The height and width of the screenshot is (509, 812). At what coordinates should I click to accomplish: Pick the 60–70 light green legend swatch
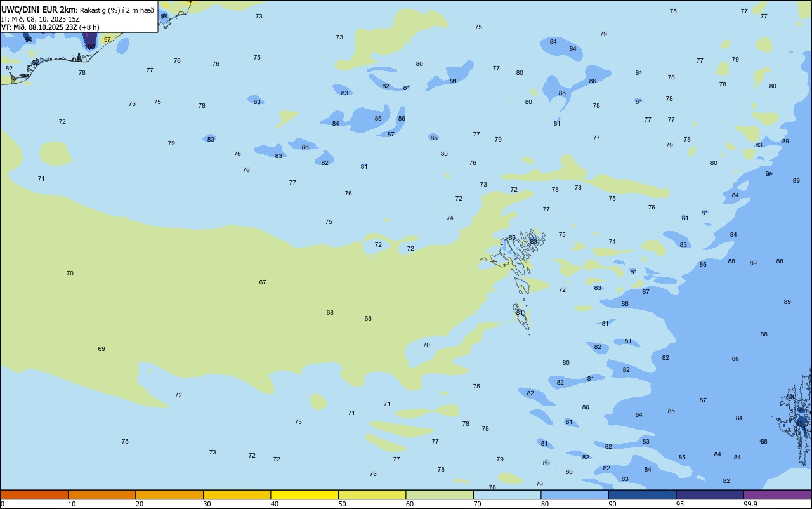(440, 494)
